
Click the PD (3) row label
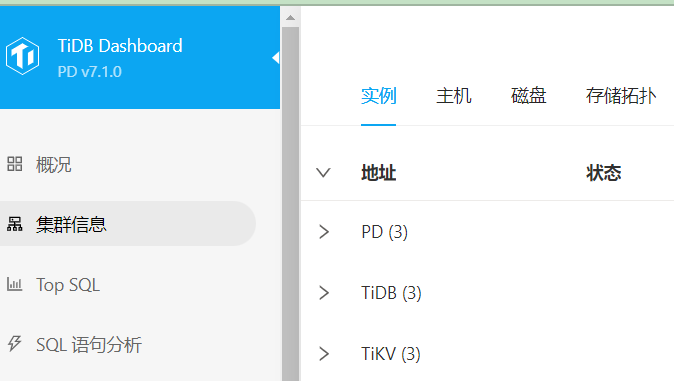click(x=384, y=232)
